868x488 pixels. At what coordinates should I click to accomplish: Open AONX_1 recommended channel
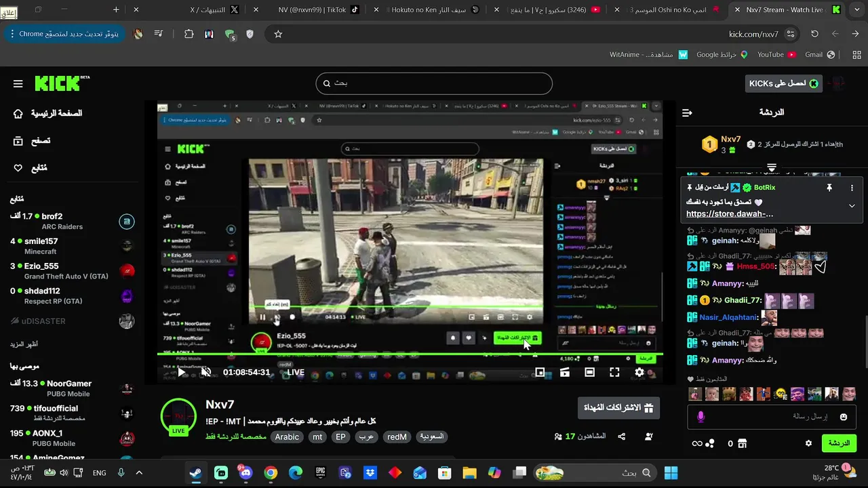[x=73, y=438]
